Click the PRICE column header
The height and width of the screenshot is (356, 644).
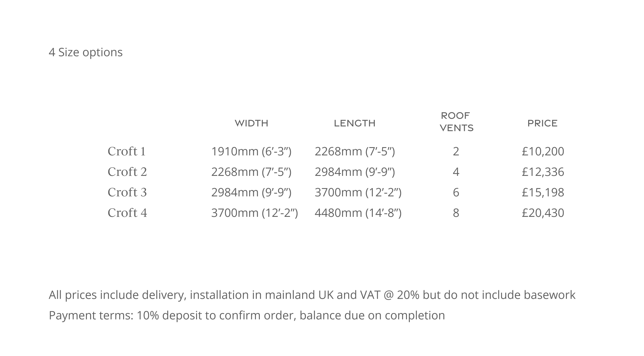542,123
